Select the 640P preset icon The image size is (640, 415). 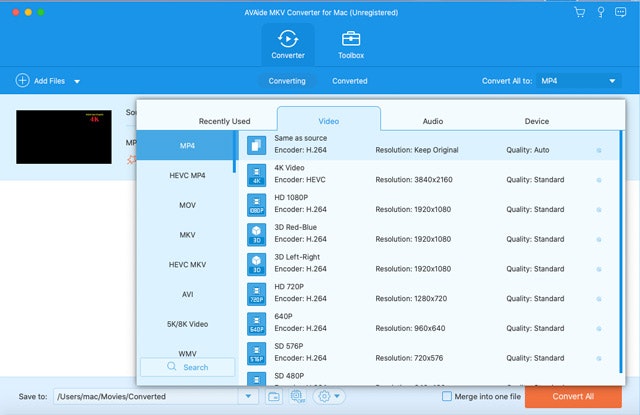pos(256,324)
